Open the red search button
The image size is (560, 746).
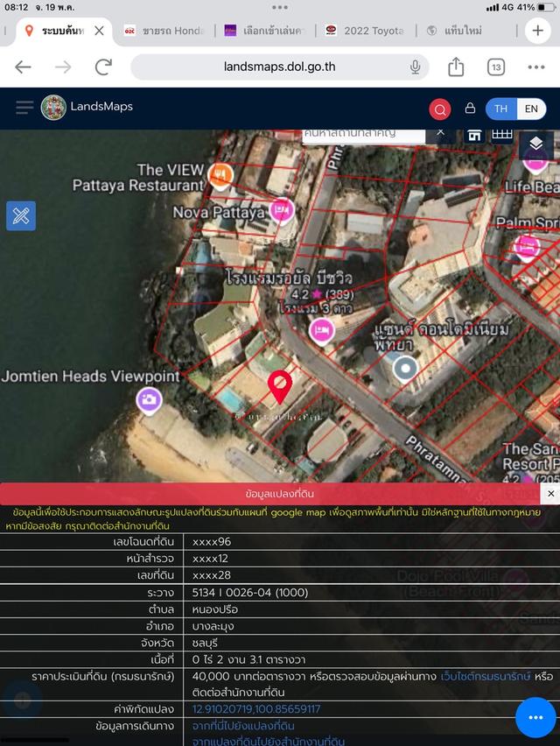(440, 109)
